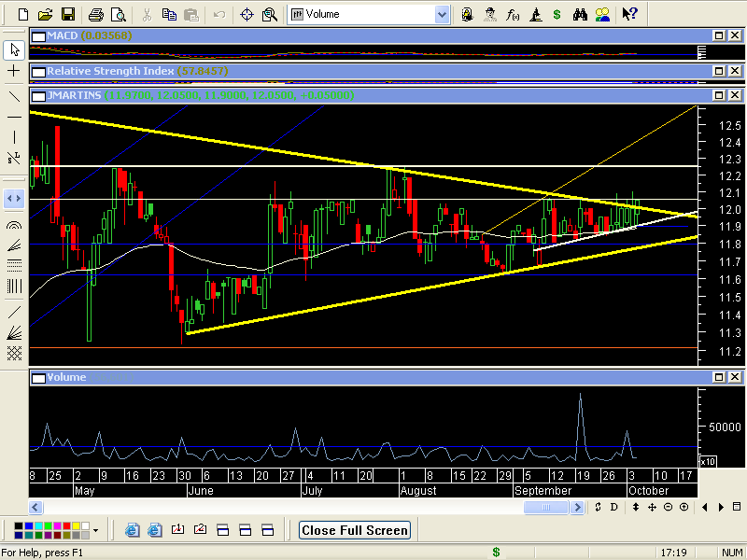
Task: Click the green dollar sign toolbar icon
Action: 557,15
